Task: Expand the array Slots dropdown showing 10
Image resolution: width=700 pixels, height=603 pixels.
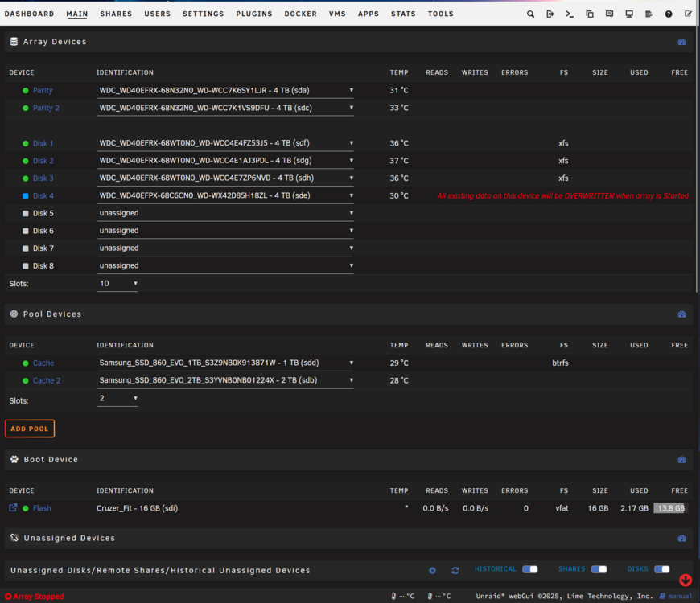Action: coord(117,284)
